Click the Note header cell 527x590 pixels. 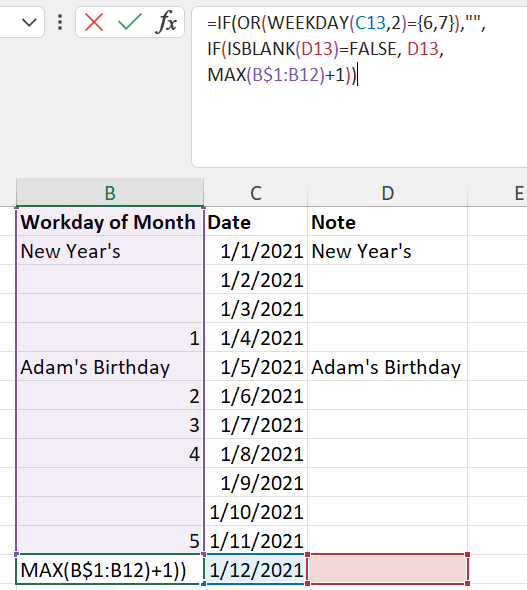(x=387, y=222)
